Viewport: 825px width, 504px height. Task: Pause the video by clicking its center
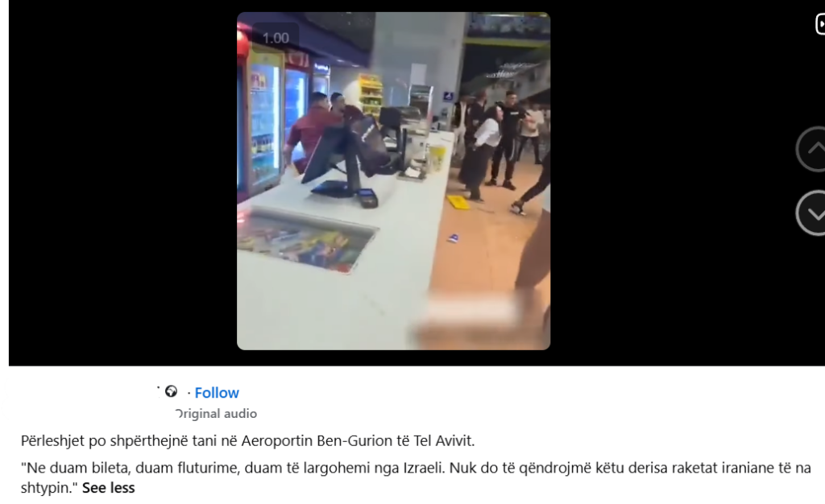393,181
